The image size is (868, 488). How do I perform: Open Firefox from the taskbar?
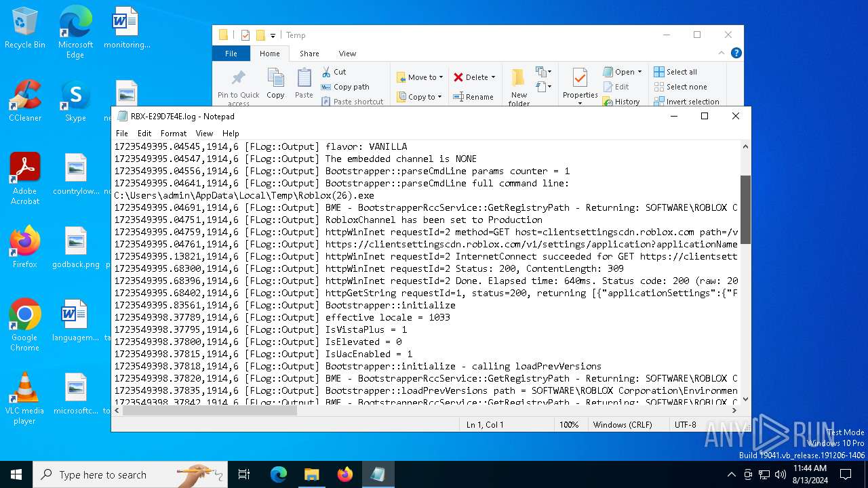[x=344, y=474]
